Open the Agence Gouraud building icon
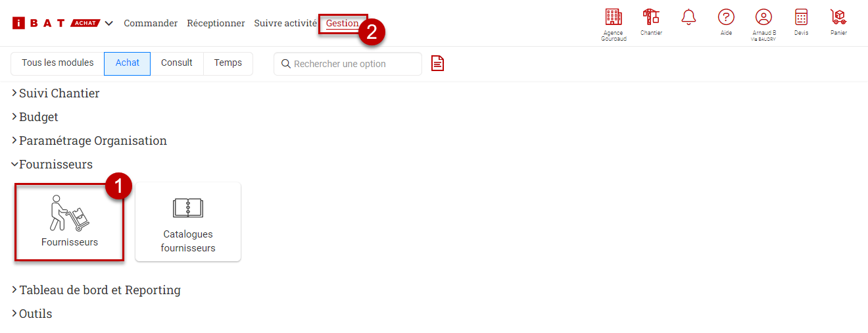This screenshot has width=868, height=333. (x=613, y=18)
